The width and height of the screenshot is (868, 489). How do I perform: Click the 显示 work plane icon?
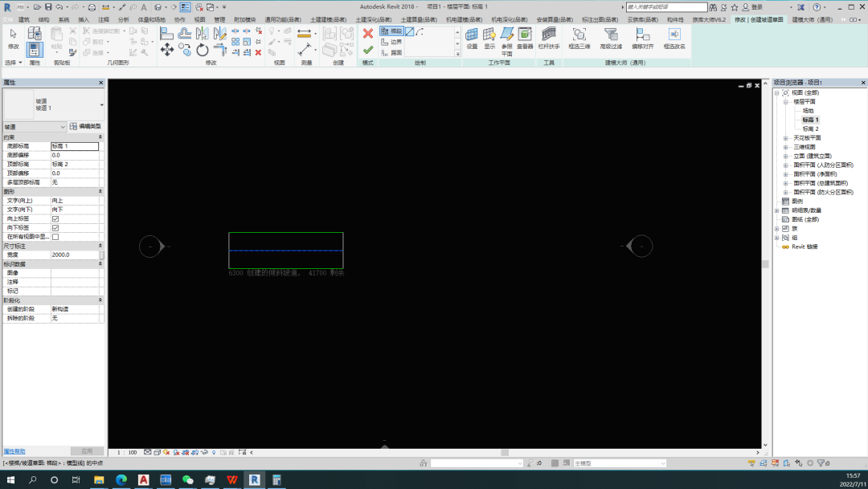click(489, 39)
